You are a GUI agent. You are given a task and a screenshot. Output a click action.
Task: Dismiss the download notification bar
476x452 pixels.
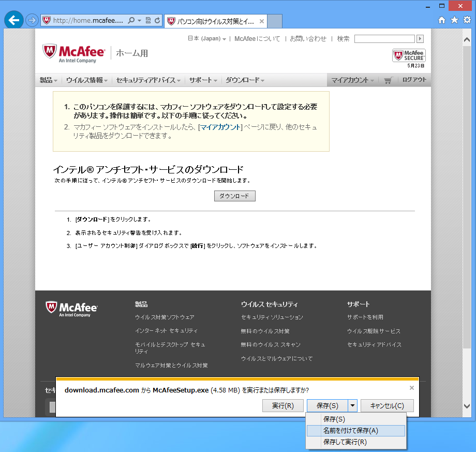412,388
